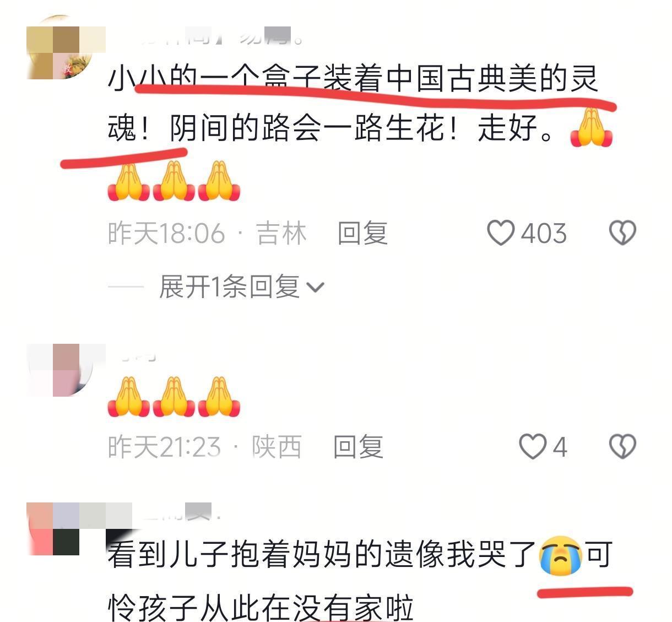Tap broken-heart dislike on the 吉林 comment

tap(622, 233)
